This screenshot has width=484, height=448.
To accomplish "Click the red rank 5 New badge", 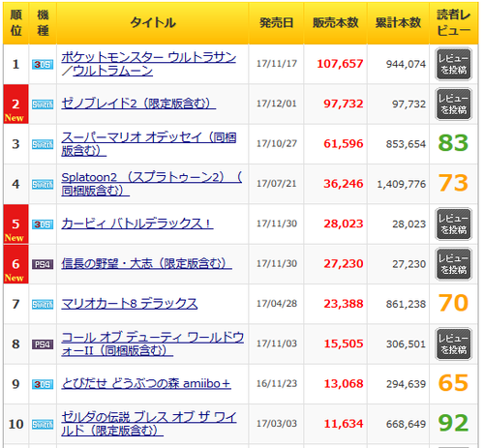I will point(15,224).
